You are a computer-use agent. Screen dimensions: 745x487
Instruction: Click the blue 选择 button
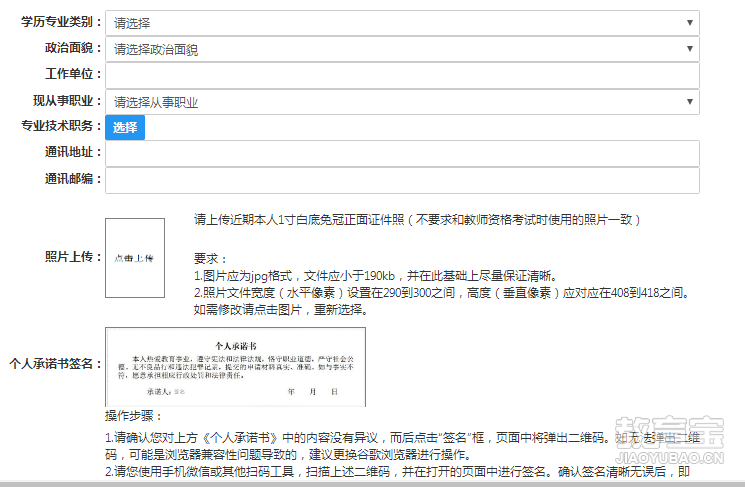tap(125, 127)
